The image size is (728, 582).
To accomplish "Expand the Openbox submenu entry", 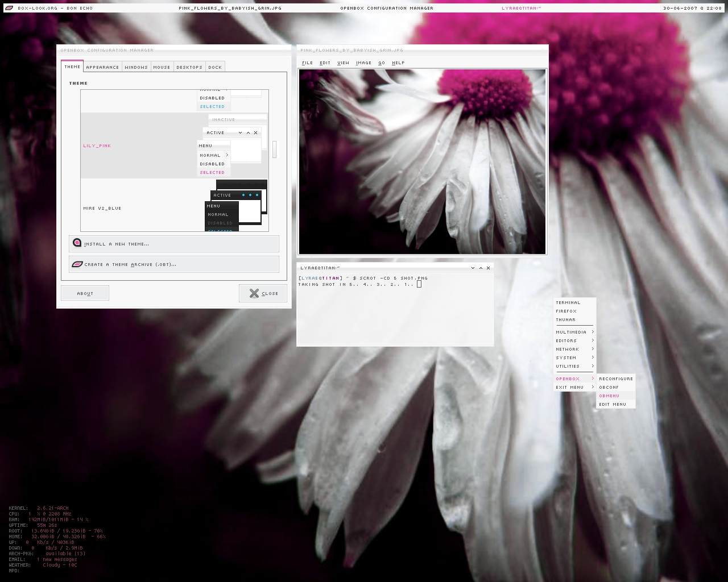I will click(574, 379).
